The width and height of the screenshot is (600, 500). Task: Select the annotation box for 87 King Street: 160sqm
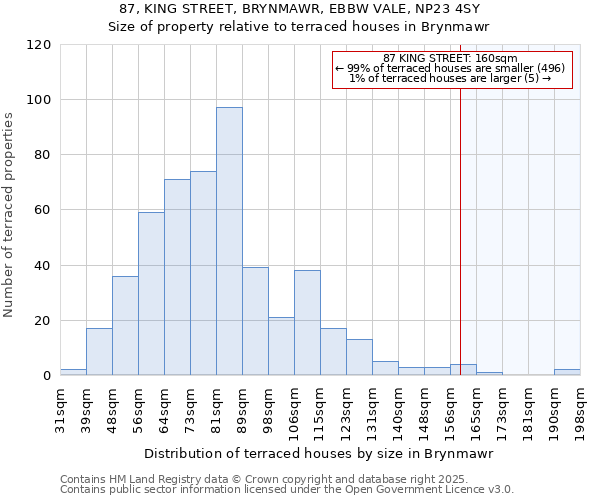coord(451,69)
